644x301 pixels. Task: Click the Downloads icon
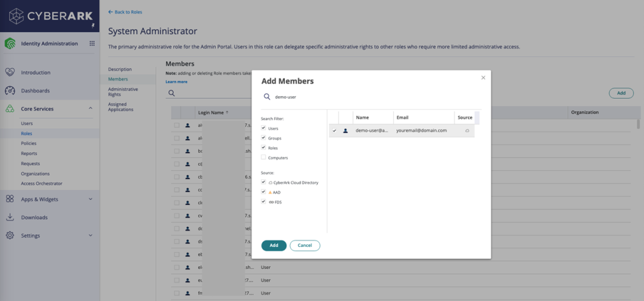(x=10, y=217)
